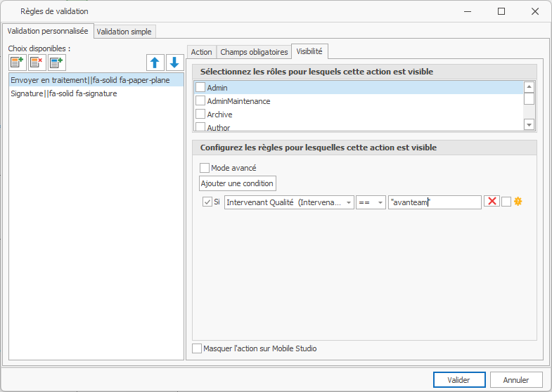Click the blue add choice icon
Screen dimensions: 552x392
click(x=56, y=63)
